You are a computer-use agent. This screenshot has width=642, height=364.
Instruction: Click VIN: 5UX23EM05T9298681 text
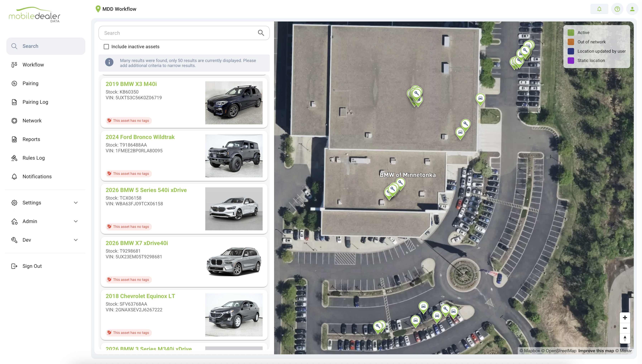coord(134,257)
